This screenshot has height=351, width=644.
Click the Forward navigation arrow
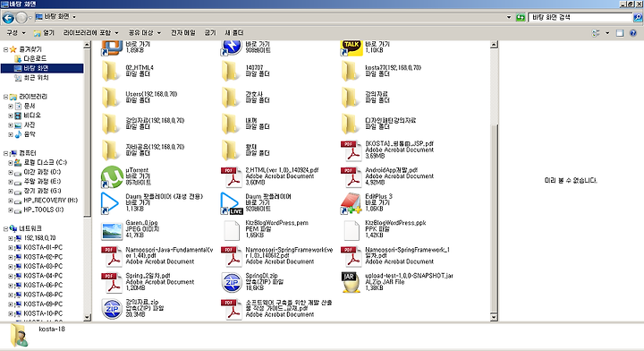pos(21,18)
